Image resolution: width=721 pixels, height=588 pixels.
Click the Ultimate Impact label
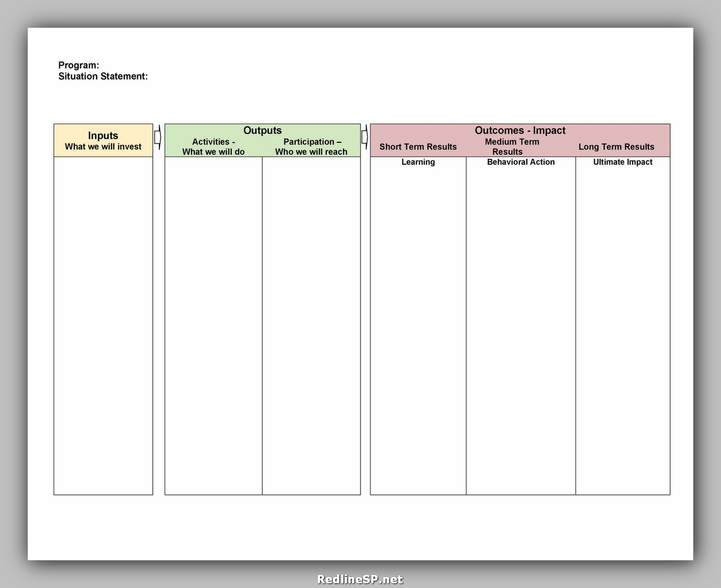623,162
